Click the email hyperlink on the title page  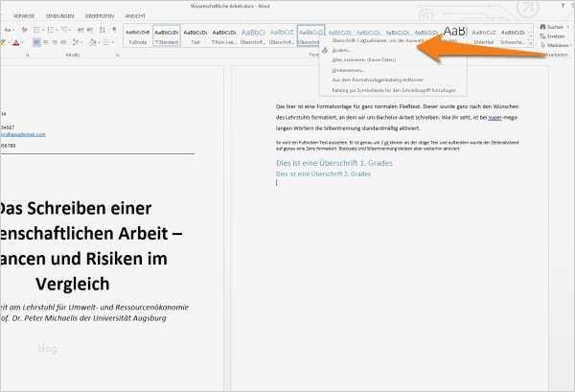tap(23, 134)
